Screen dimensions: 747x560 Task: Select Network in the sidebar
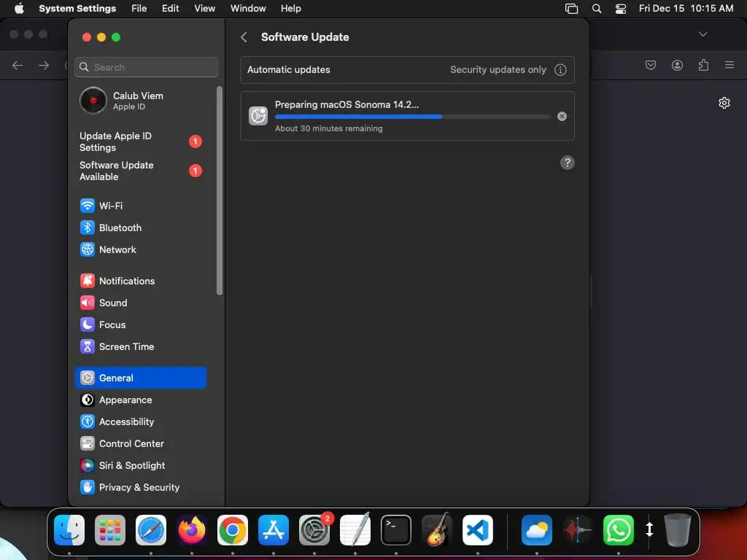pyautogui.click(x=141, y=249)
